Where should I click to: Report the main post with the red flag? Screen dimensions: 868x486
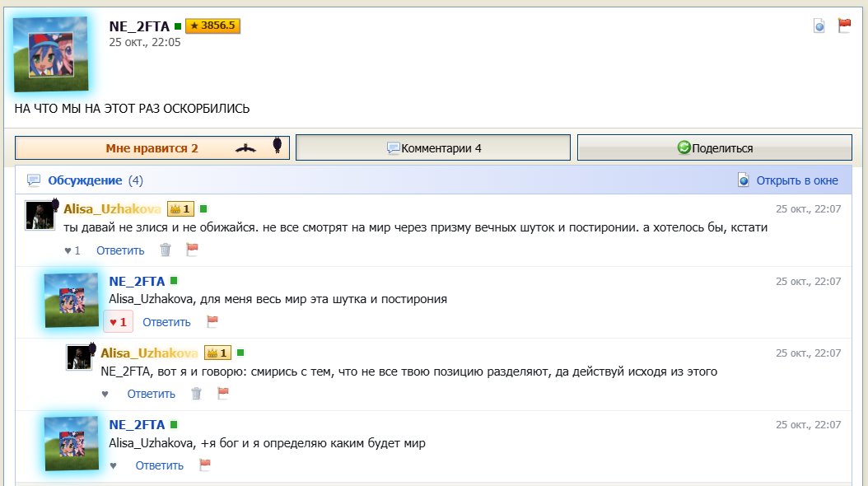click(x=844, y=25)
